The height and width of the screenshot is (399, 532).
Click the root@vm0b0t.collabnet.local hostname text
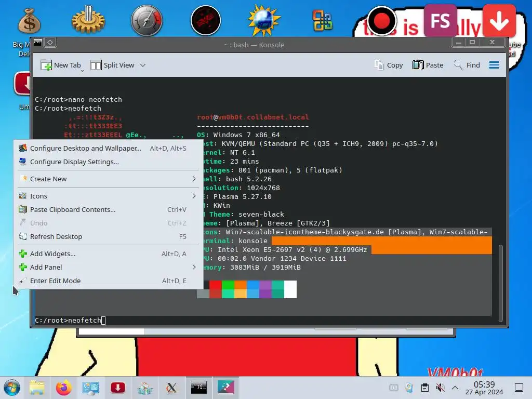click(253, 117)
